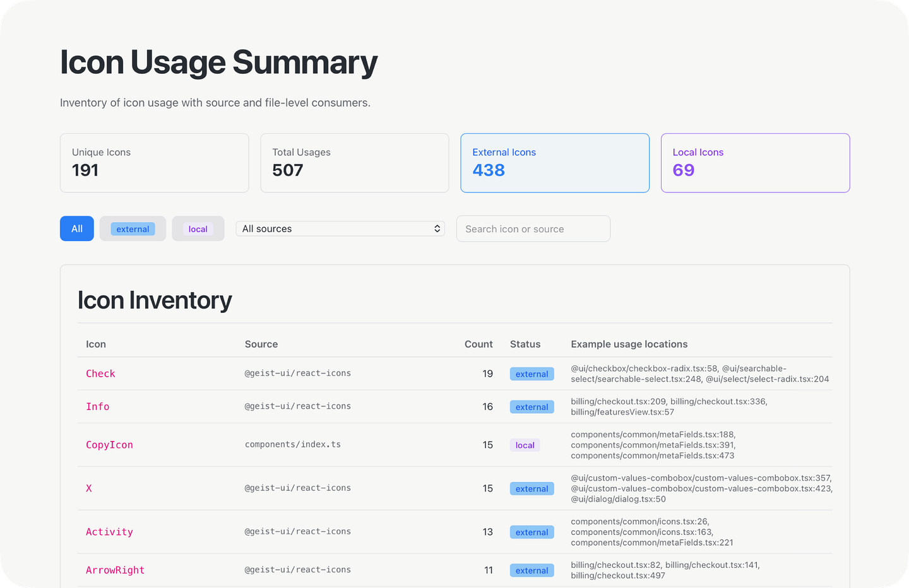The width and height of the screenshot is (909, 588).
Task: Click the count 16 in the Info row
Action: (x=487, y=406)
